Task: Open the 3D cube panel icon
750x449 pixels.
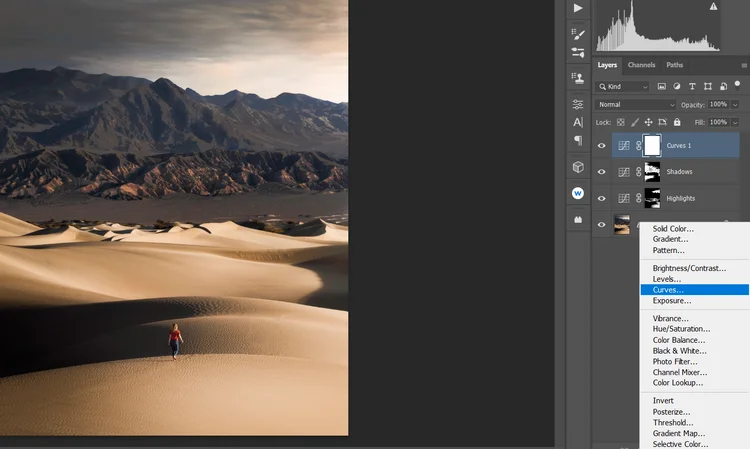Action: pyautogui.click(x=578, y=167)
